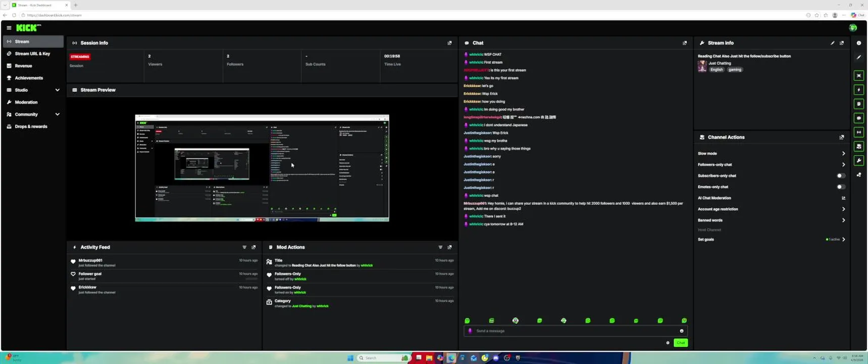Click the pencil edit icon in the right sidebar

point(859,57)
